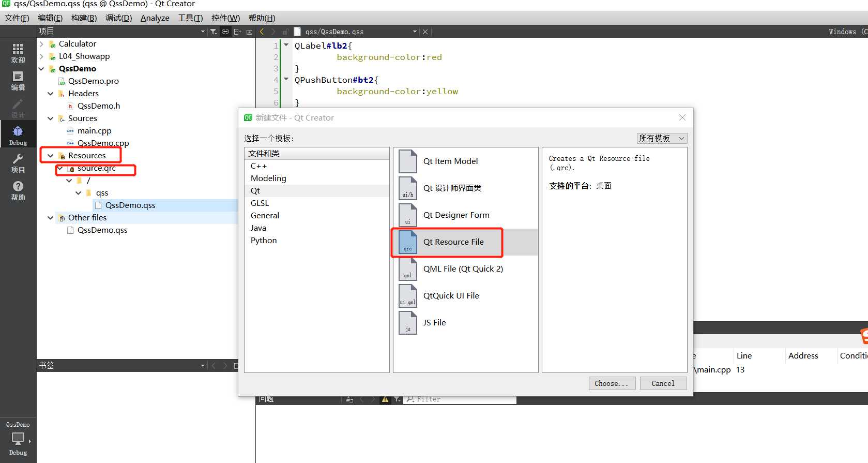Click the Filter field in 问题 pane
The image size is (868, 463).
click(460, 399)
